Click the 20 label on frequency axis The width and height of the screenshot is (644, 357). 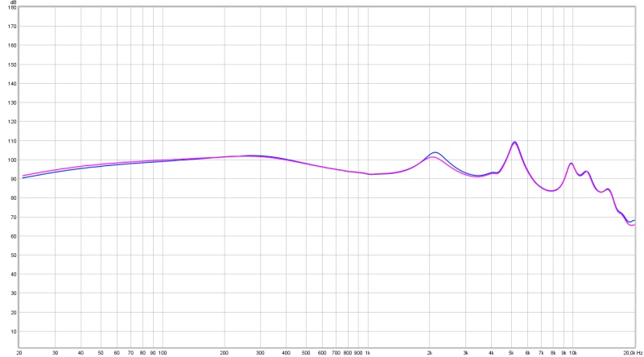[x=19, y=353]
